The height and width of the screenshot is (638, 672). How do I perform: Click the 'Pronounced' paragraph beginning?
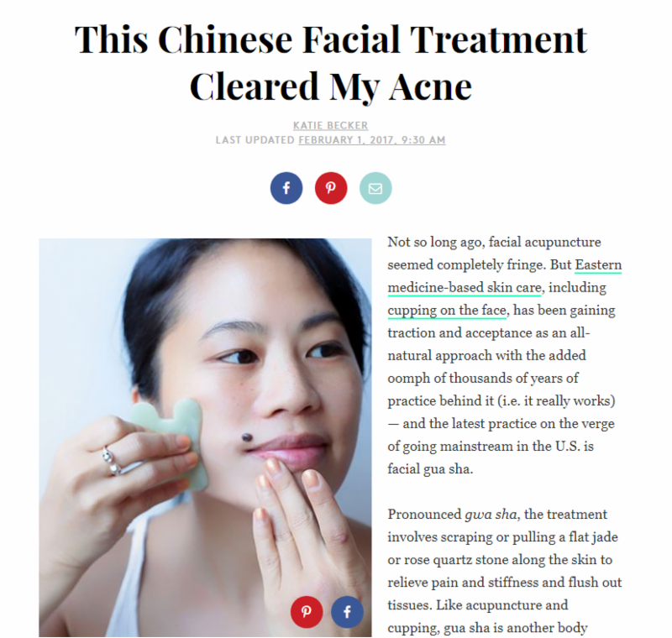click(424, 514)
